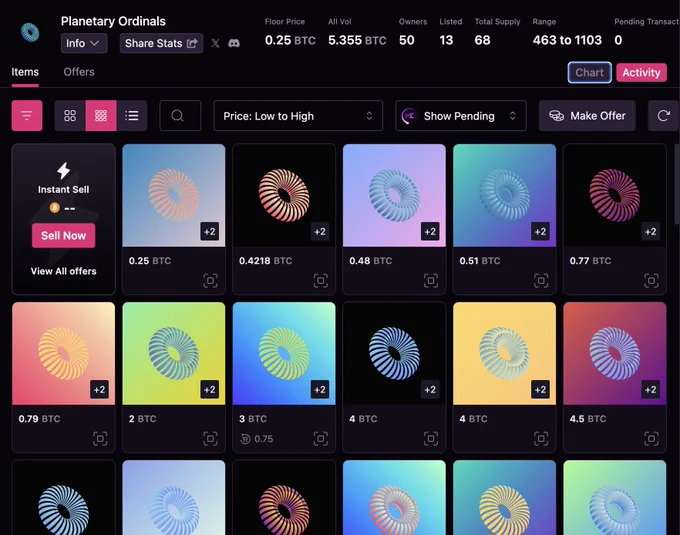The width and height of the screenshot is (680, 535).
Task: Click the scan icon on 2 BTC card
Action: [x=210, y=438]
